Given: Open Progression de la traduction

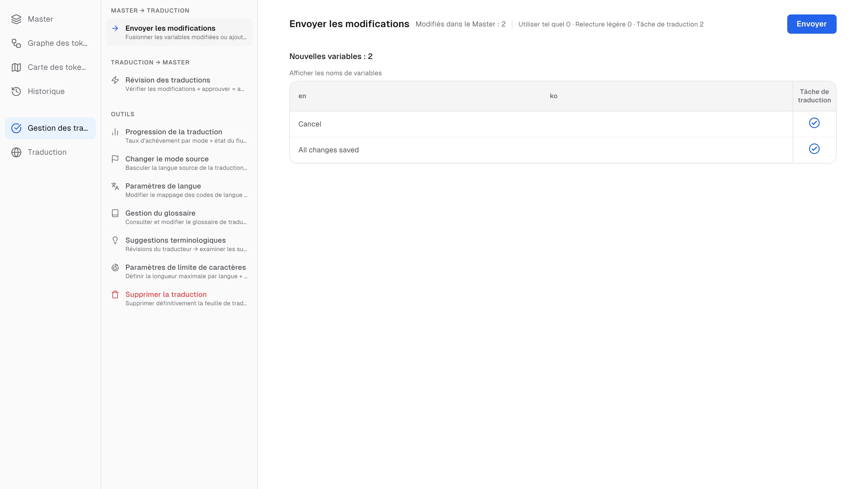Looking at the screenshot, I should [179, 136].
